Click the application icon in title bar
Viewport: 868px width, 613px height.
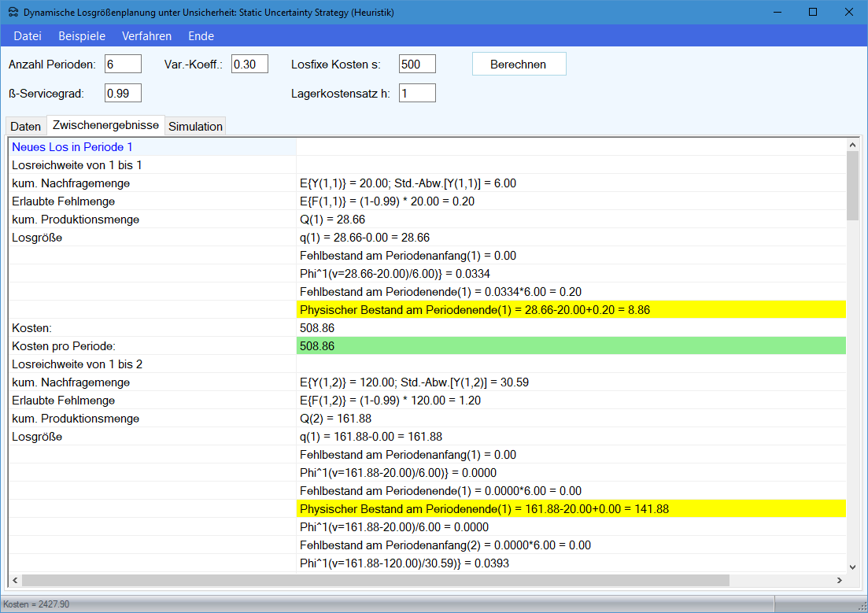(x=13, y=13)
